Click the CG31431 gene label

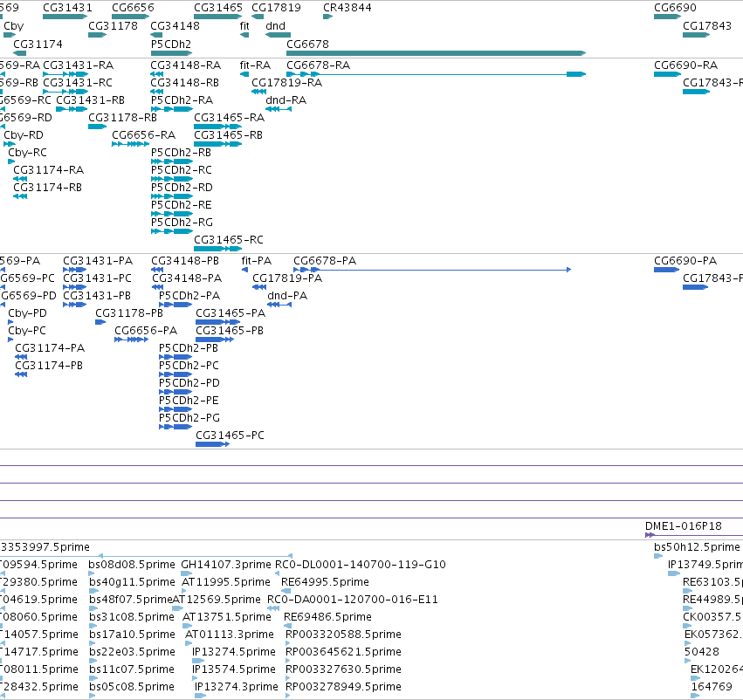67,8
